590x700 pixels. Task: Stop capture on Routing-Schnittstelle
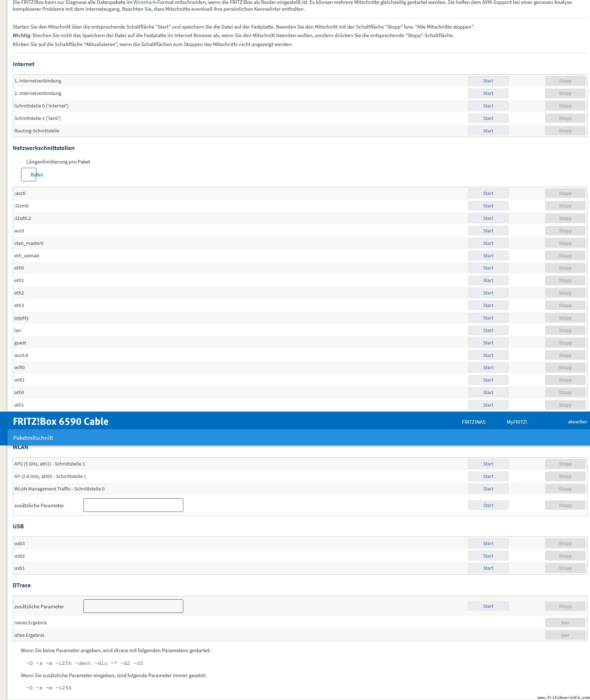(x=565, y=131)
